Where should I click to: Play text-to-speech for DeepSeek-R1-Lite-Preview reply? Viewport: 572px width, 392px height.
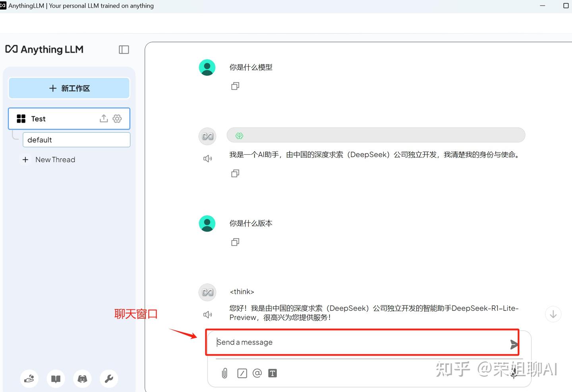(x=207, y=315)
